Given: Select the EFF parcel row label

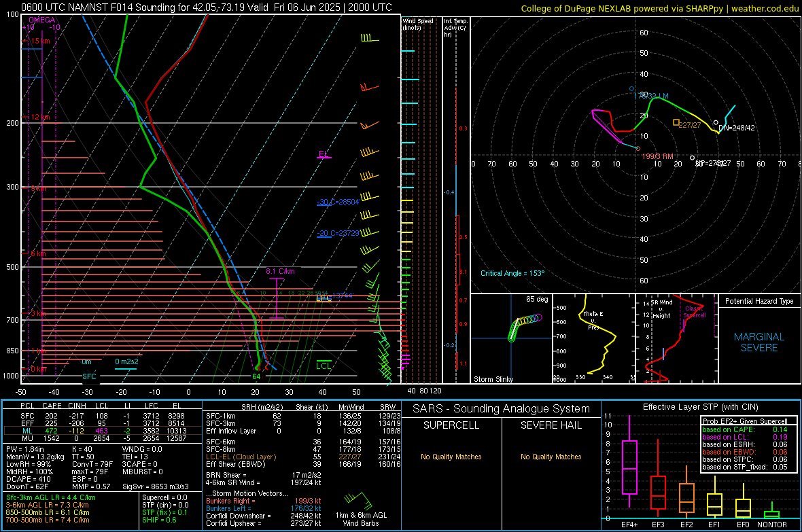Looking at the screenshot, I should pos(28,423).
